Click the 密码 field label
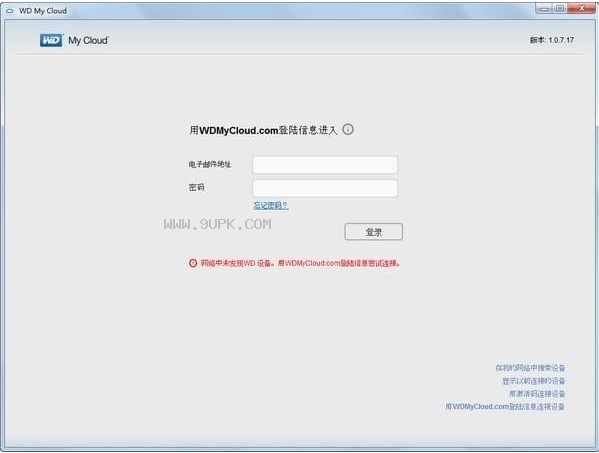 pyautogui.click(x=196, y=188)
